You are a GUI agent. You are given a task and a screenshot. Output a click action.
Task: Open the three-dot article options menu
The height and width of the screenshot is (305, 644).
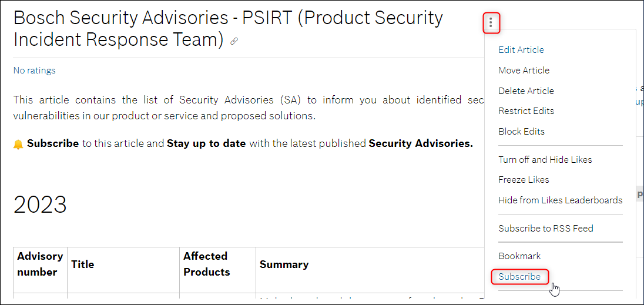point(491,23)
